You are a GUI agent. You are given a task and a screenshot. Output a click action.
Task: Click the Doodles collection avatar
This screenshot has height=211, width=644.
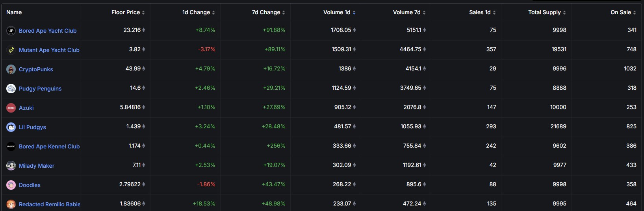tap(11, 185)
